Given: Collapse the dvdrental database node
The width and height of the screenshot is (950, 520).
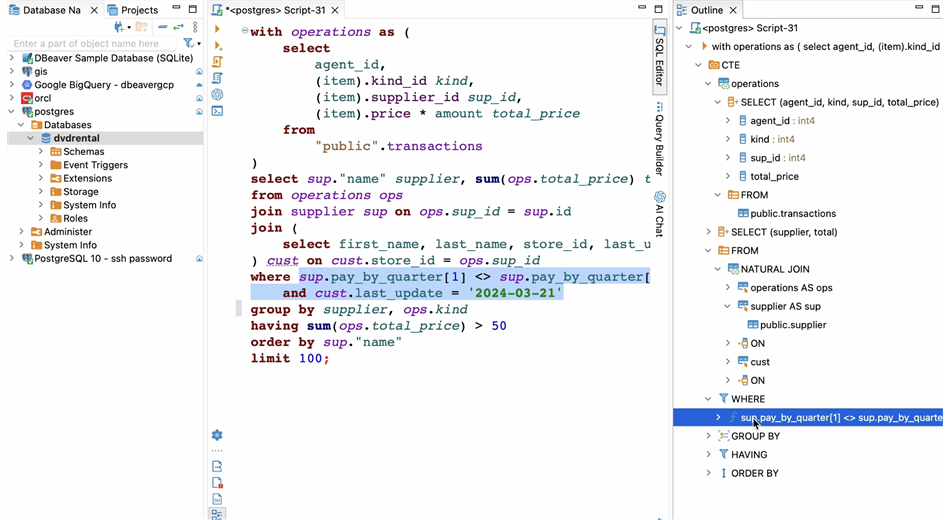Looking at the screenshot, I should click(31, 138).
